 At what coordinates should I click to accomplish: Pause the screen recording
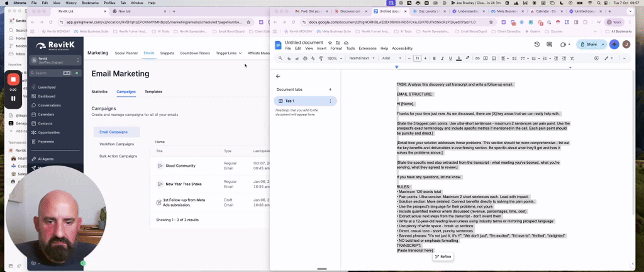13,99
